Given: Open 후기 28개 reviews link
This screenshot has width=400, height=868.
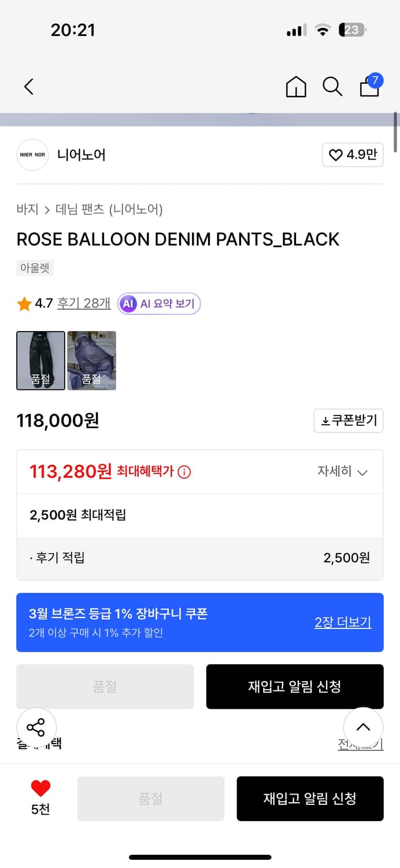Looking at the screenshot, I should [x=83, y=303].
